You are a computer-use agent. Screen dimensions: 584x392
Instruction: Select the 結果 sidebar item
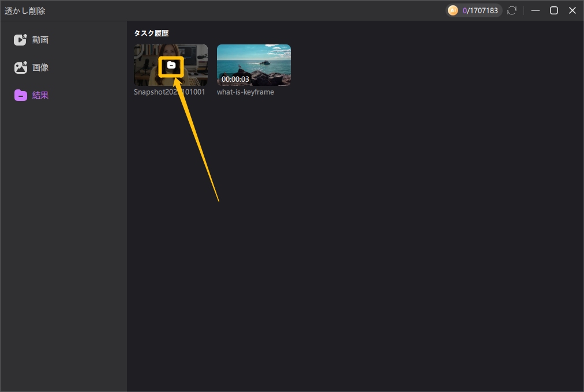[x=40, y=95]
